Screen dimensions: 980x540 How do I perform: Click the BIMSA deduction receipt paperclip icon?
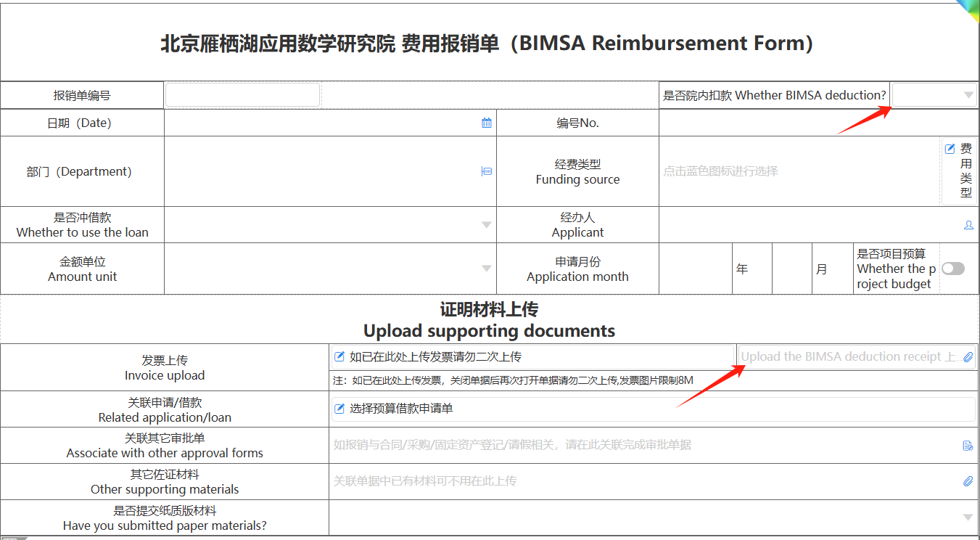[968, 357]
